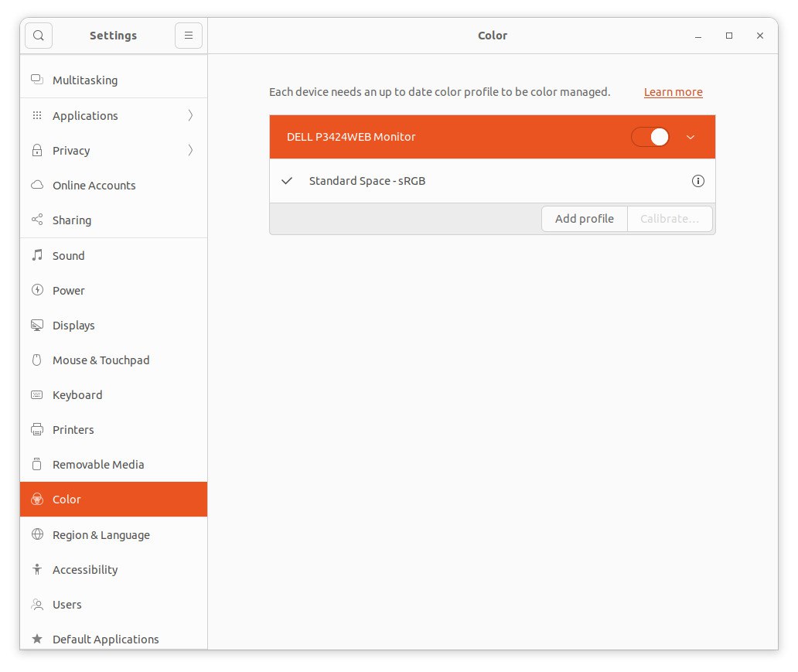Click the checkmark beside Standard Space sRGB
The width and height of the screenshot is (798, 672).
point(287,181)
